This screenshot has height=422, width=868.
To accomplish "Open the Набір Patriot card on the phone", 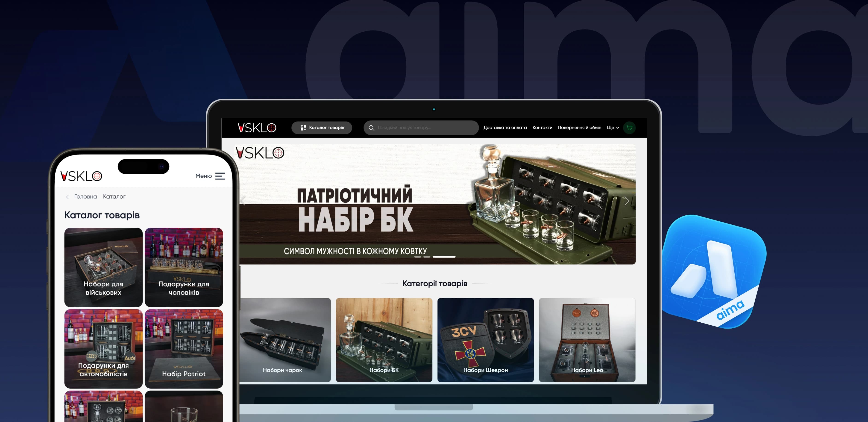I will 184,349.
